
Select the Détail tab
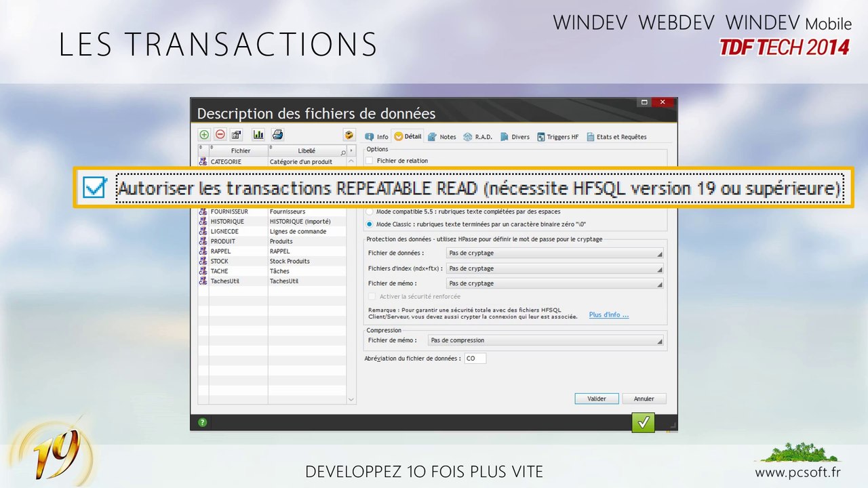pos(407,136)
